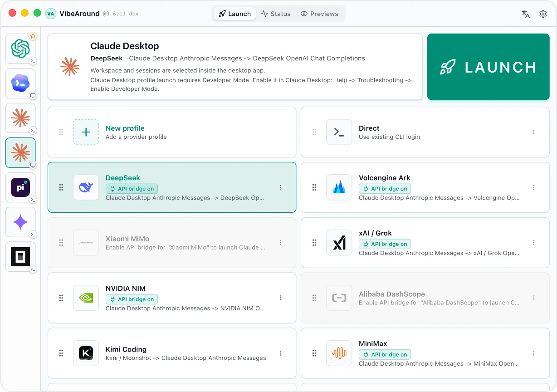
Task: Select the black square app in sidebar
Action: (20, 257)
